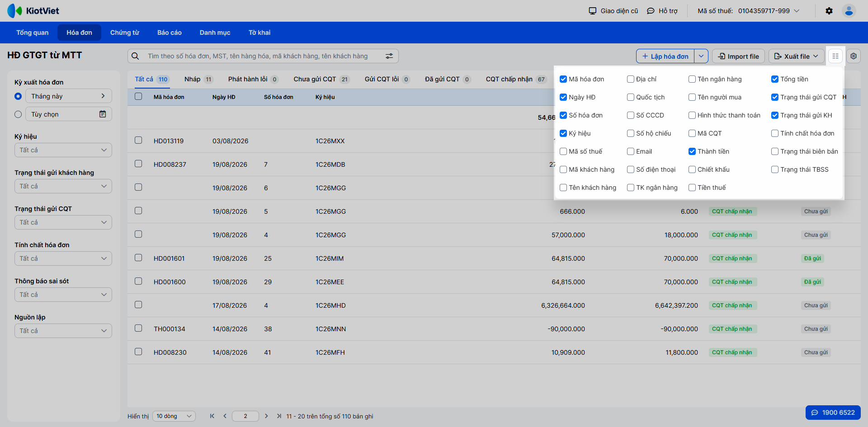Click the KiotViet logo
868x427 pixels.
pyautogui.click(x=33, y=11)
